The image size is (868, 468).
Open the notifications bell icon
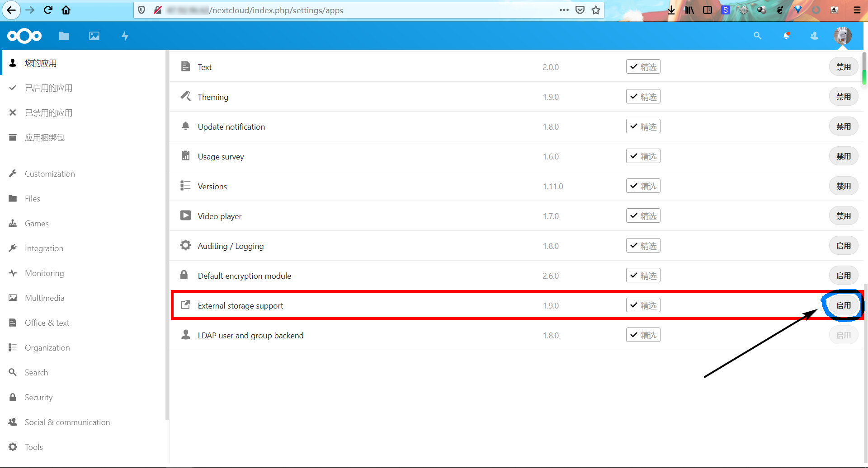(x=787, y=36)
